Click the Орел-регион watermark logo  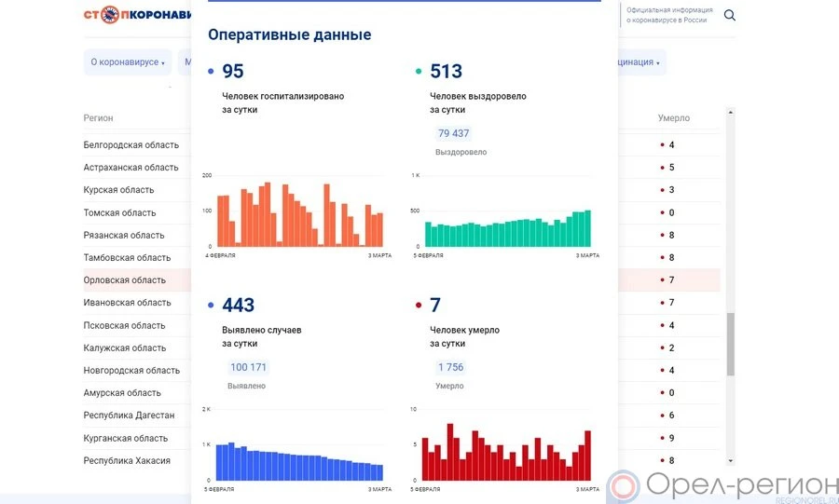coord(722,485)
